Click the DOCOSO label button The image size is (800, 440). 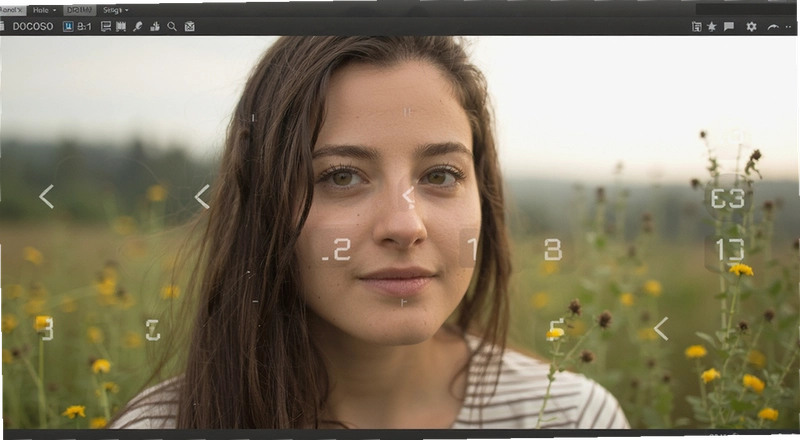[x=33, y=27]
